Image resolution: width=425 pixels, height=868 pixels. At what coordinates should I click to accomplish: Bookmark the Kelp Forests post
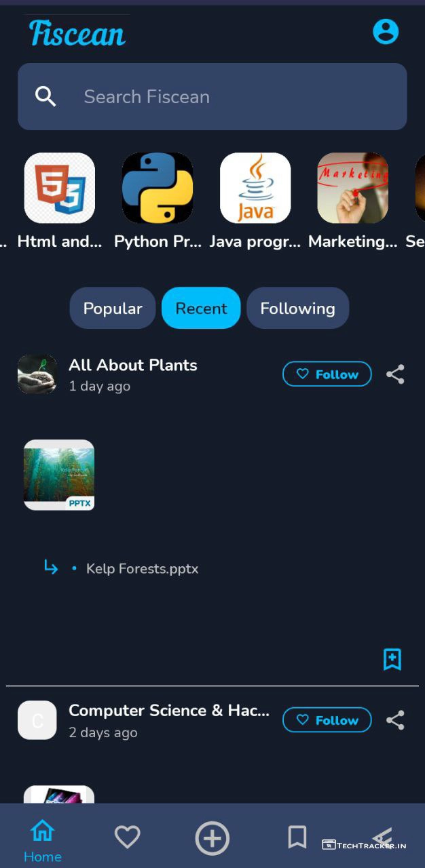pos(392,659)
